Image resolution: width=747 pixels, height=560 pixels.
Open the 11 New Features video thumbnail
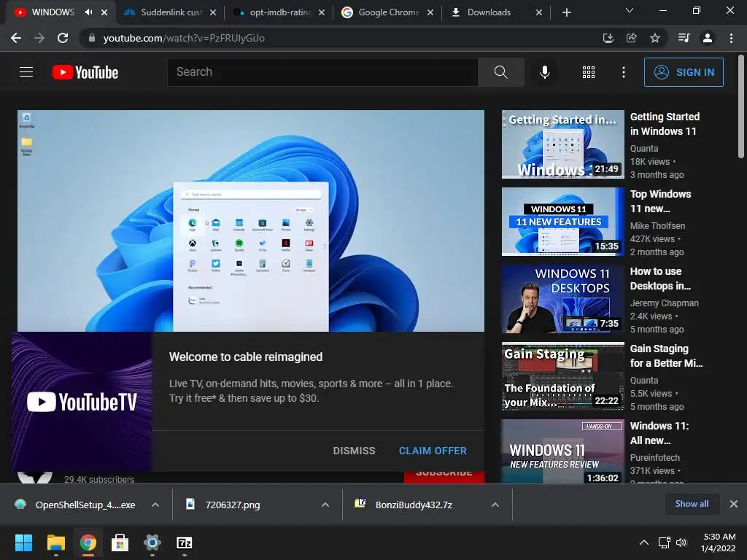tap(562, 222)
